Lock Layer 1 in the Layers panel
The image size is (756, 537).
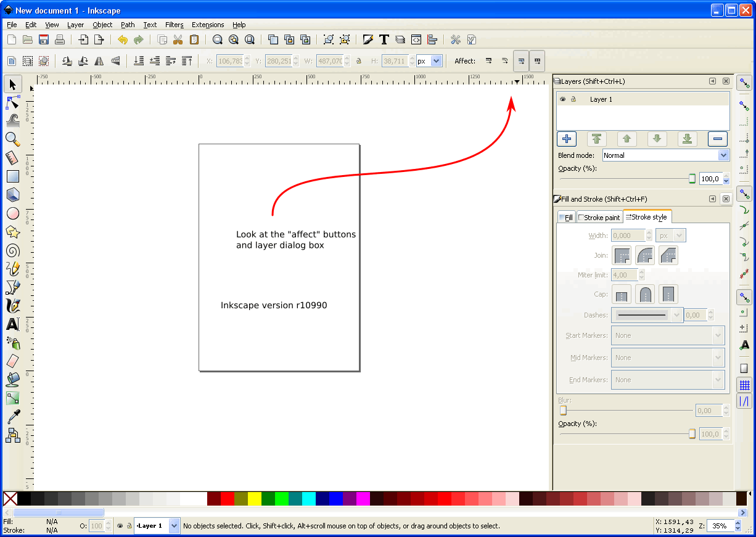[x=573, y=99]
